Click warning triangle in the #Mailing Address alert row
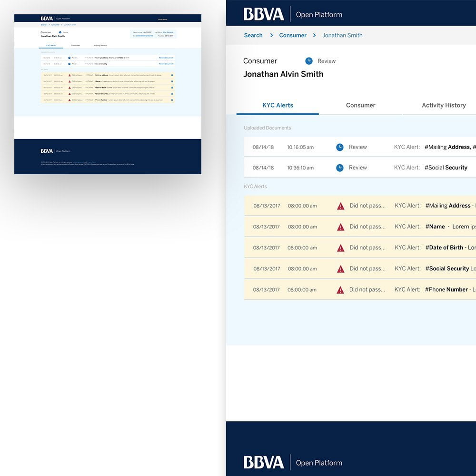The width and height of the screenshot is (476, 476). pyautogui.click(x=341, y=206)
